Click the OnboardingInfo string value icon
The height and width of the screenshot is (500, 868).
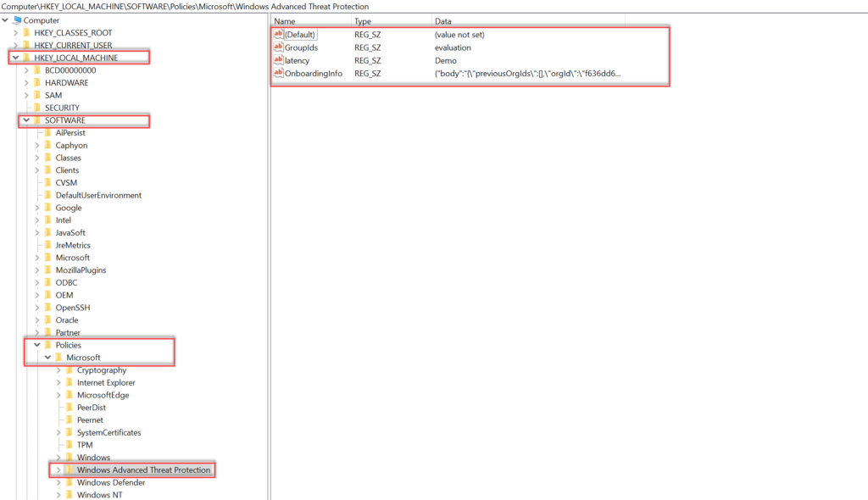[278, 73]
